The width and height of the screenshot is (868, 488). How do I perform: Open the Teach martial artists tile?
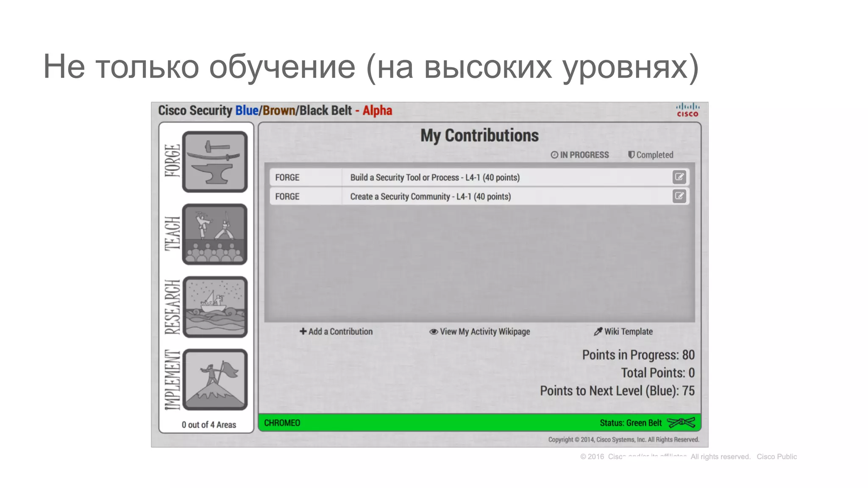(x=215, y=234)
